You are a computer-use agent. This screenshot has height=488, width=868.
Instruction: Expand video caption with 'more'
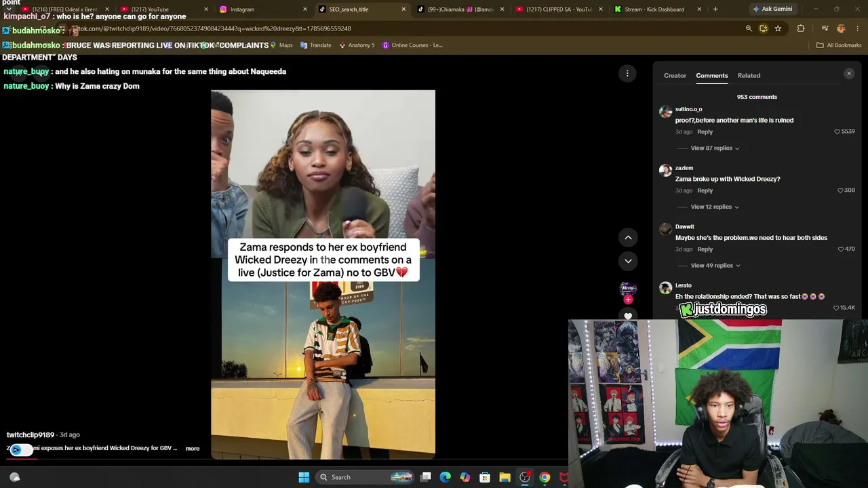coord(193,449)
